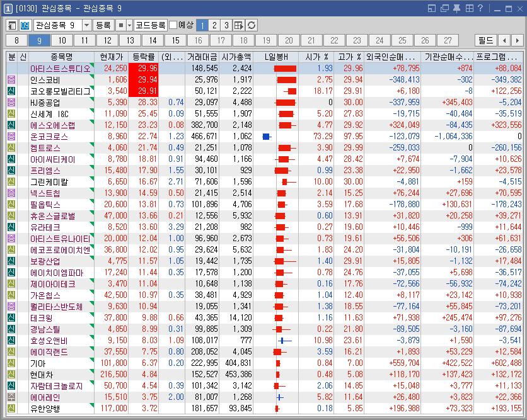
Task: Select the 에코프로에이치엔 stock name
Action: (60, 250)
